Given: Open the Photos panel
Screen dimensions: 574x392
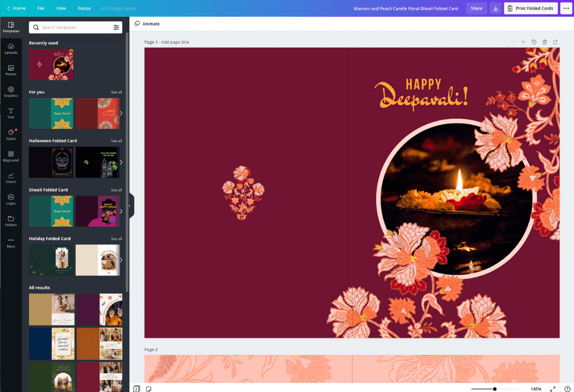Looking at the screenshot, I should click(x=11, y=70).
